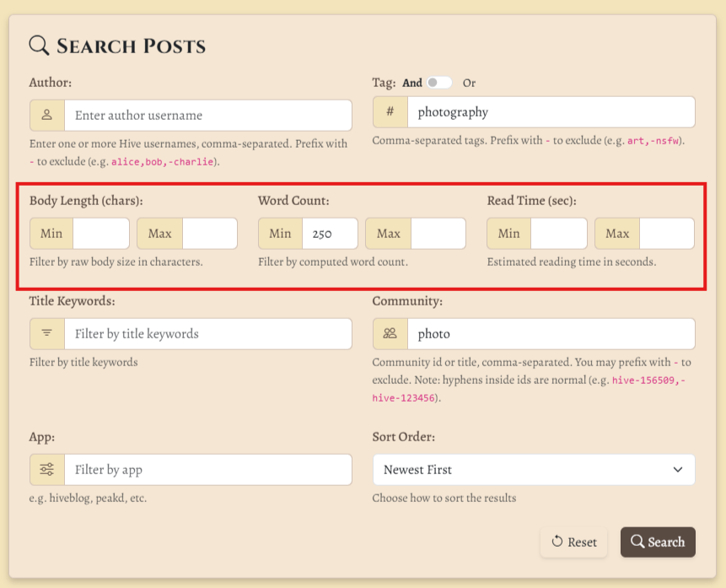Click the Search button

click(658, 542)
